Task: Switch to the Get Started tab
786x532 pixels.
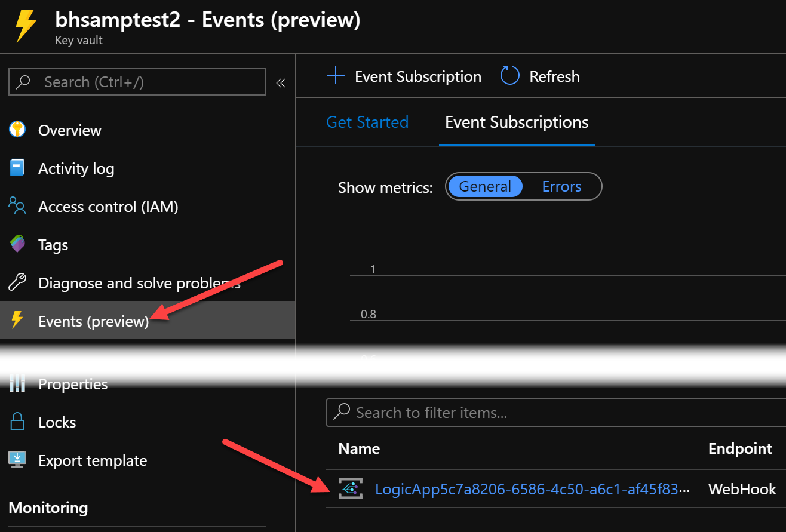Action: click(367, 122)
